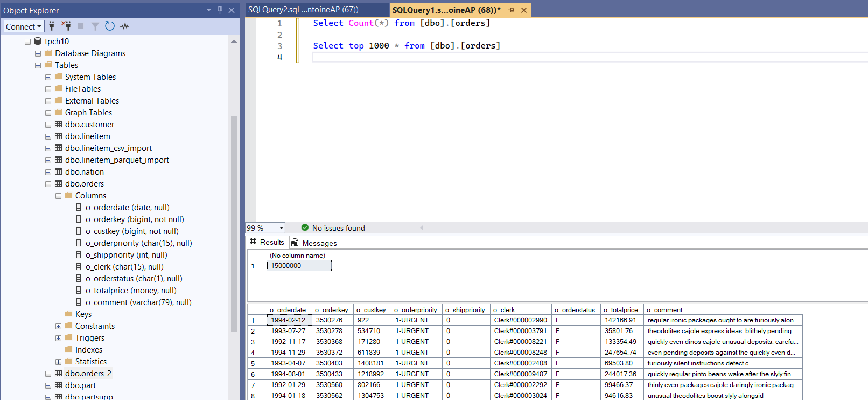868x400 pixels.
Task: Click the dbo.orders table icon
Action: pyautogui.click(x=58, y=184)
